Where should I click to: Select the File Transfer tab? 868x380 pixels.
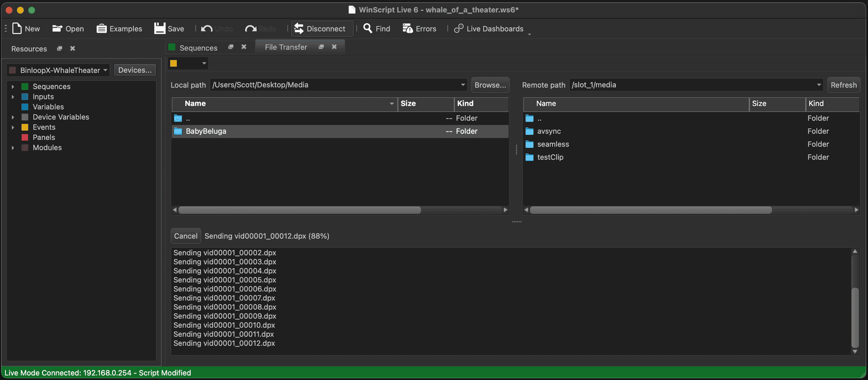coord(286,47)
